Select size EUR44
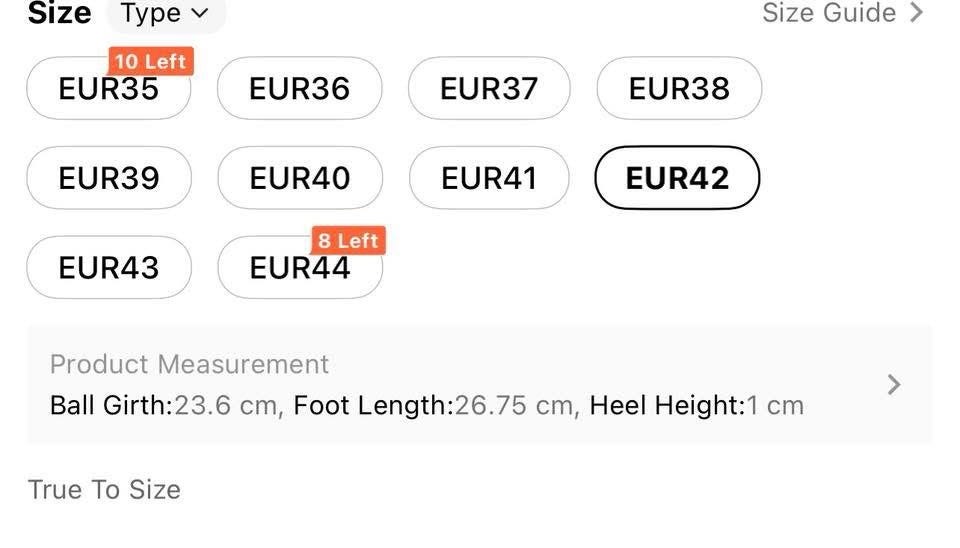Image resolution: width=960 pixels, height=548 pixels. pos(299,268)
